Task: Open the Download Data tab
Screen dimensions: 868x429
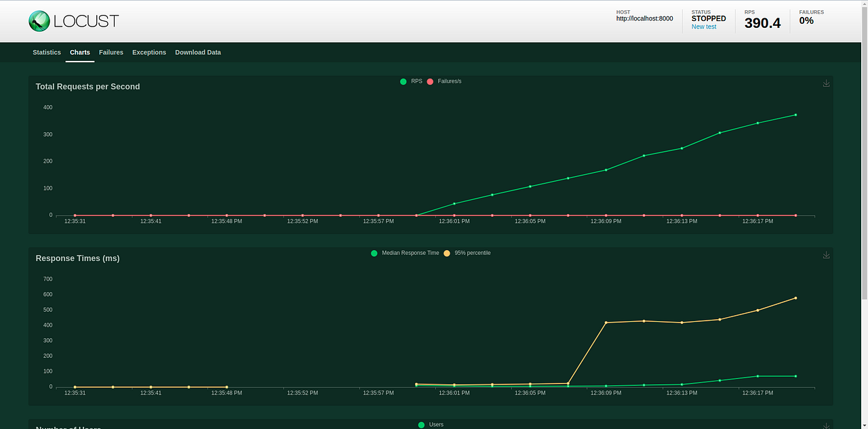Action: [x=197, y=52]
